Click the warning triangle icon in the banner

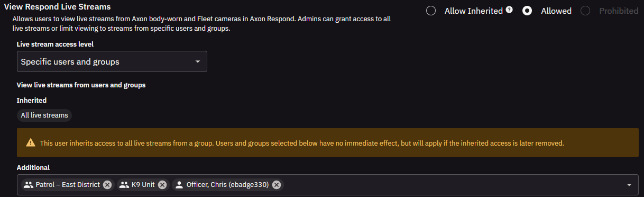(31, 143)
